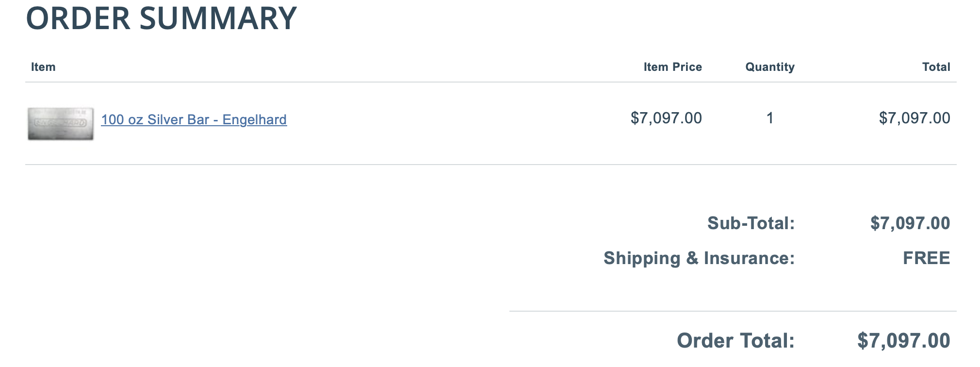Click the ORDER SUMMARY heading
This screenshot has width=980, height=367.
click(161, 18)
